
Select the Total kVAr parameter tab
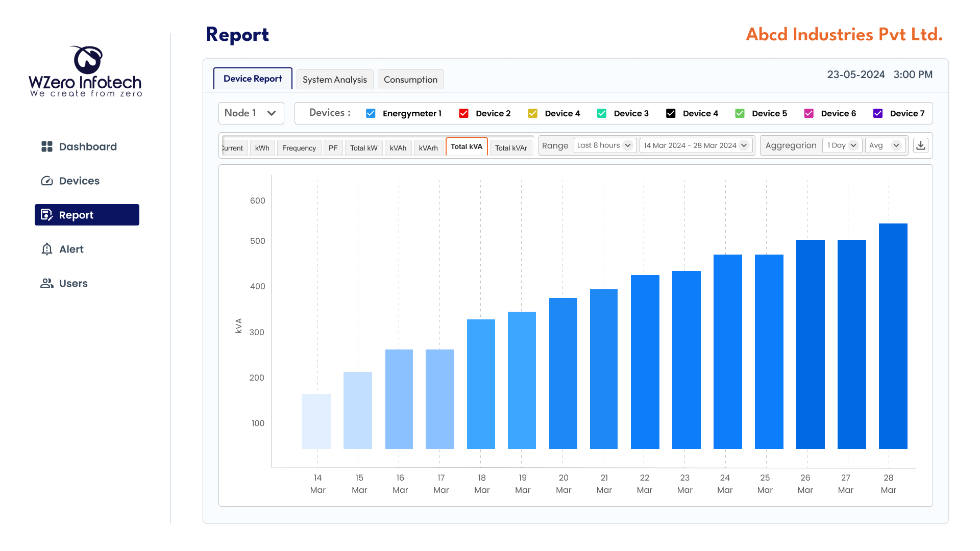pos(511,148)
